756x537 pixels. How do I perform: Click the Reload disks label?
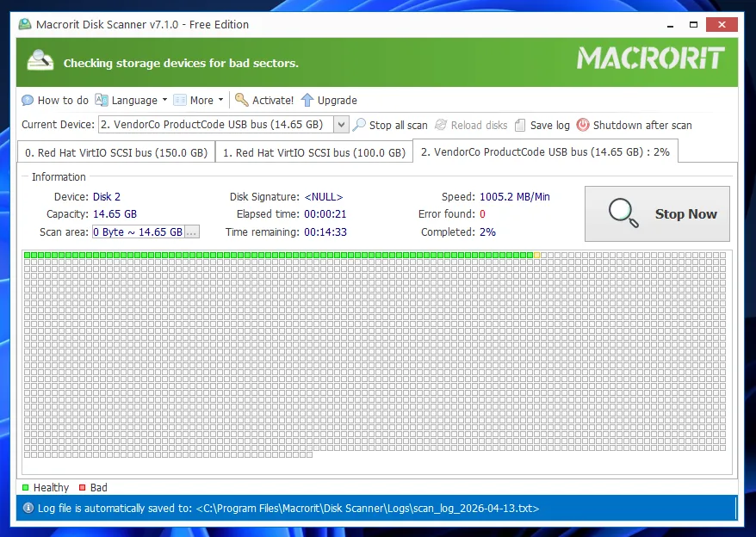(x=480, y=126)
